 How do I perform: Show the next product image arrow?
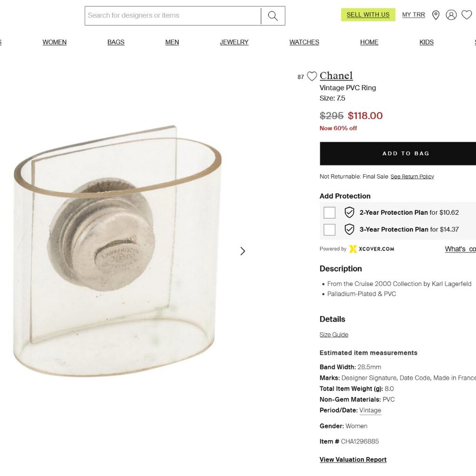243,251
